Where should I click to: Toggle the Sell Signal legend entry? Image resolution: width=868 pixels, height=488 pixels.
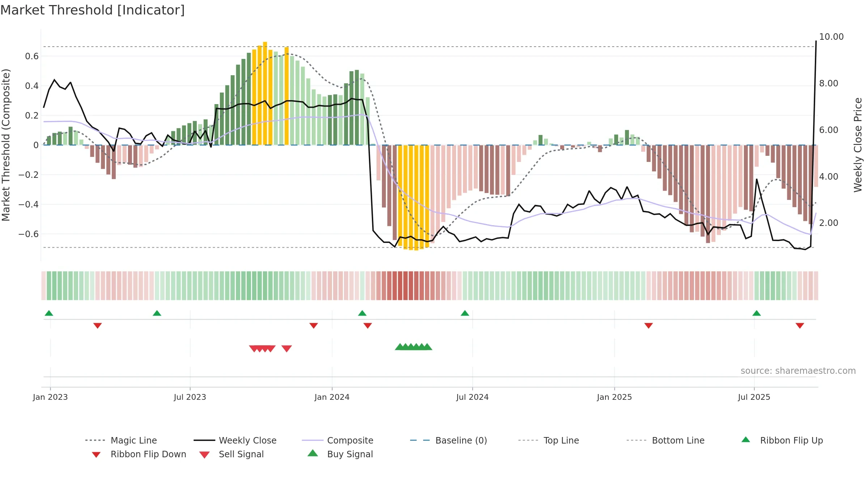[231, 454]
